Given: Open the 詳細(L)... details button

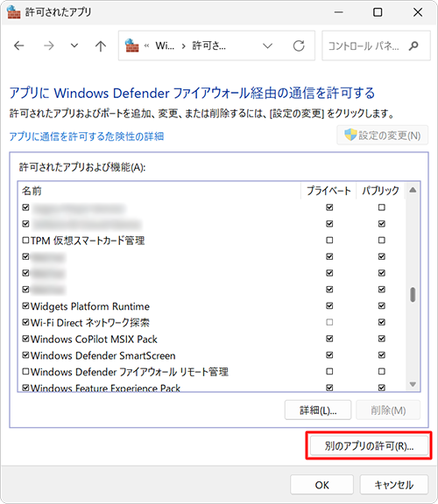Looking at the screenshot, I should 318,410.
